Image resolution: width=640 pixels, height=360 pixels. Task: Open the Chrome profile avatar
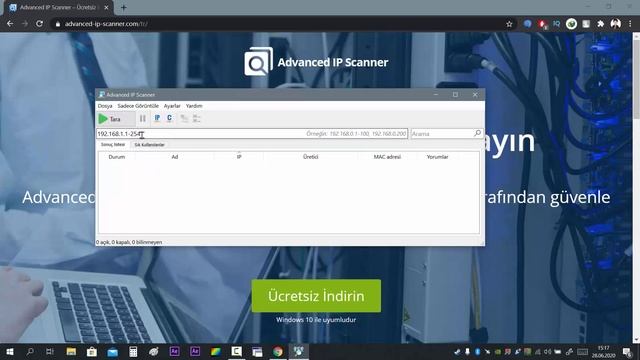(616, 24)
